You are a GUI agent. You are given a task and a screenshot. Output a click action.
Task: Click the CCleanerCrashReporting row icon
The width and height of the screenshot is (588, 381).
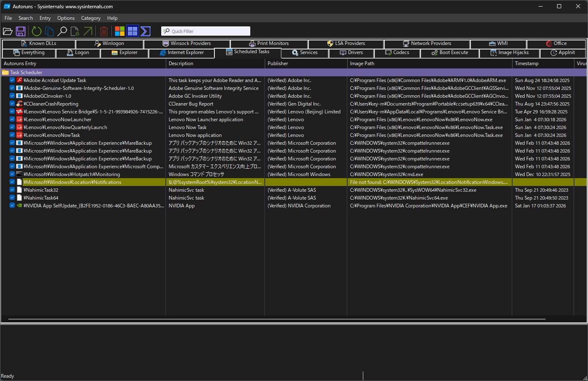coord(19,104)
